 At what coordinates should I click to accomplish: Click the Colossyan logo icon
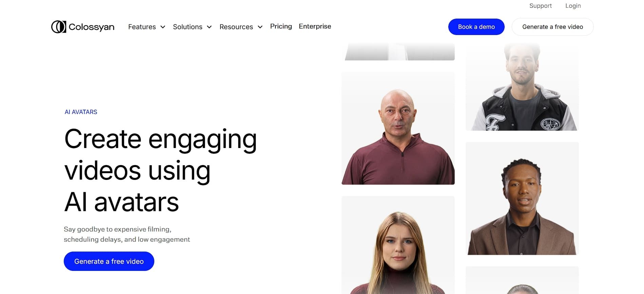coord(58,27)
